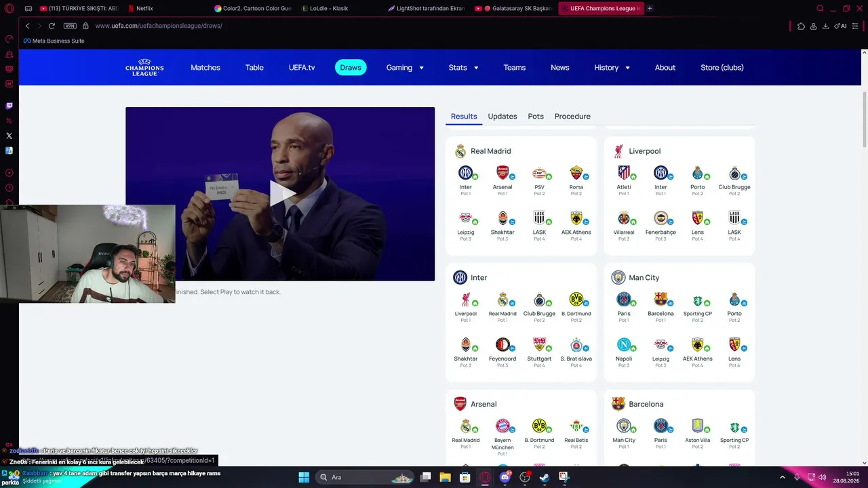Open Discord from the taskbar
The height and width of the screenshot is (488, 868).
pos(505,477)
